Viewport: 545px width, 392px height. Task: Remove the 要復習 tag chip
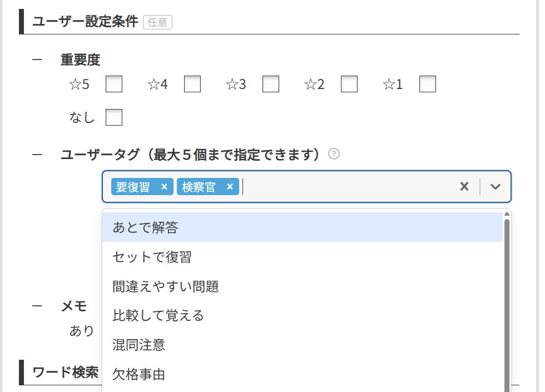tap(164, 187)
